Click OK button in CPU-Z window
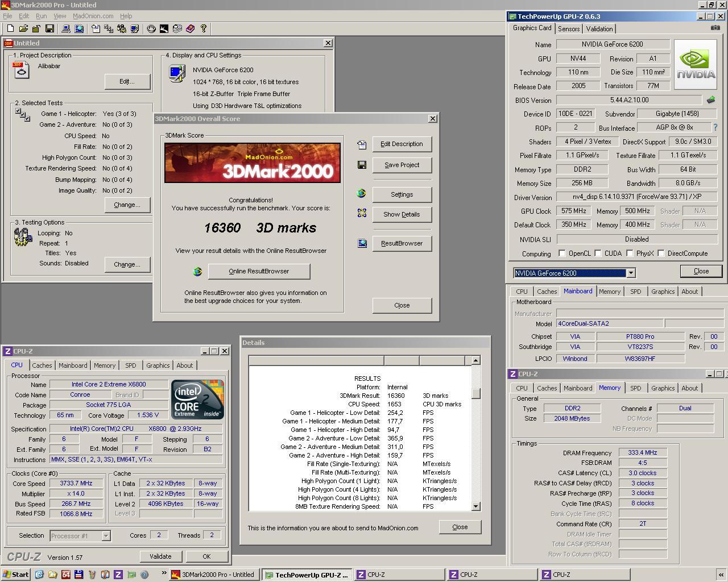Image resolution: width=728 pixels, height=582 pixels. click(x=206, y=556)
